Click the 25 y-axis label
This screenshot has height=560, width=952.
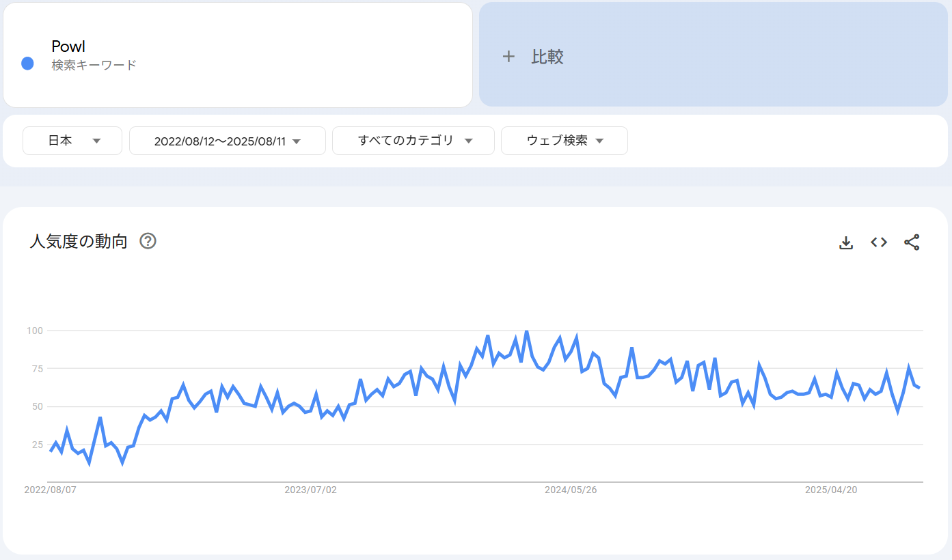click(x=38, y=445)
